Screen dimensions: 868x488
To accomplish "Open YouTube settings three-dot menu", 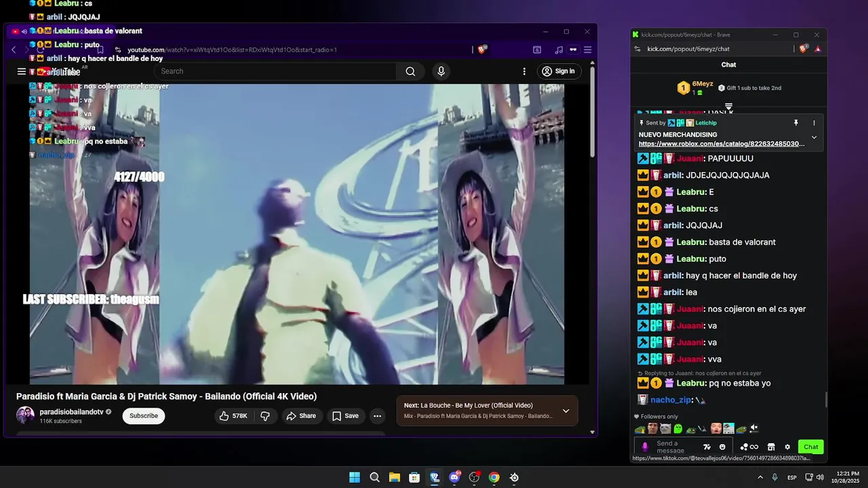I will tap(524, 71).
